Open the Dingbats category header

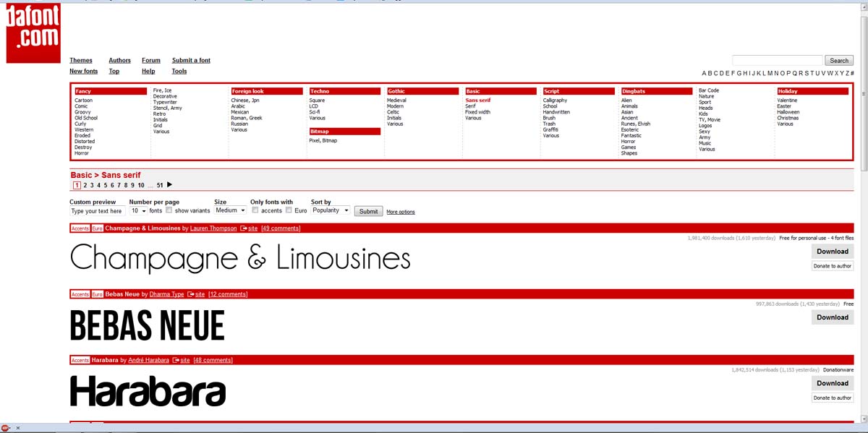click(x=657, y=91)
